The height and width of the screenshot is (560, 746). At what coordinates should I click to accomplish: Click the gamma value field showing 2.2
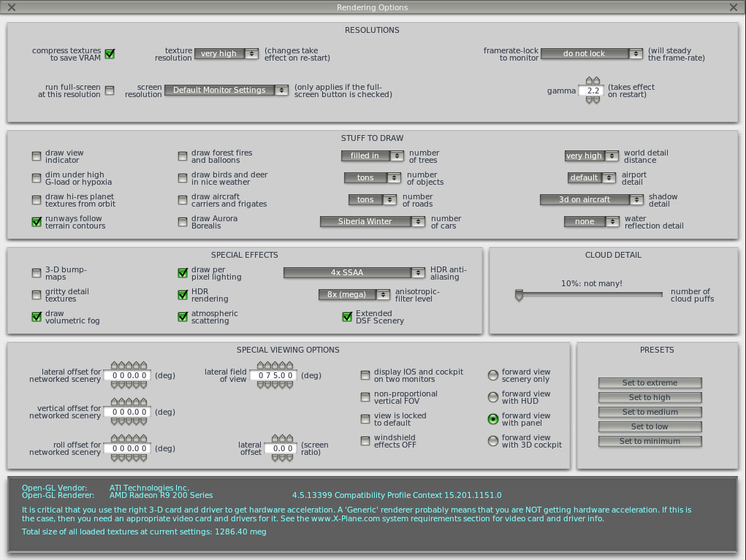pyautogui.click(x=591, y=91)
